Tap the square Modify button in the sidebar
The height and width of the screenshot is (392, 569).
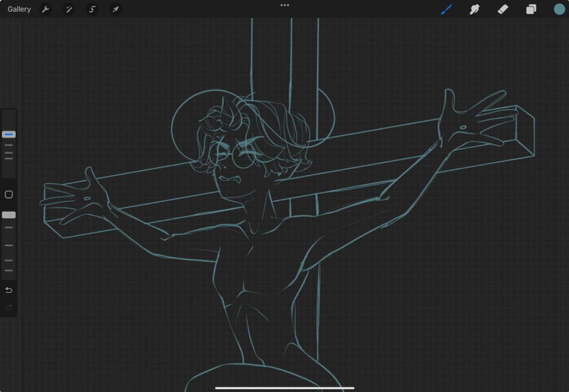click(x=9, y=195)
